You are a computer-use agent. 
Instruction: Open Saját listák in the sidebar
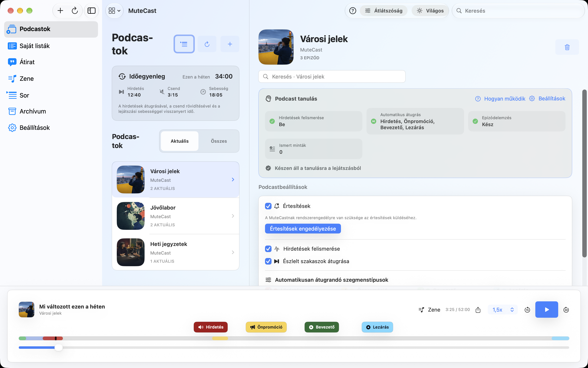click(x=51, y=46)
